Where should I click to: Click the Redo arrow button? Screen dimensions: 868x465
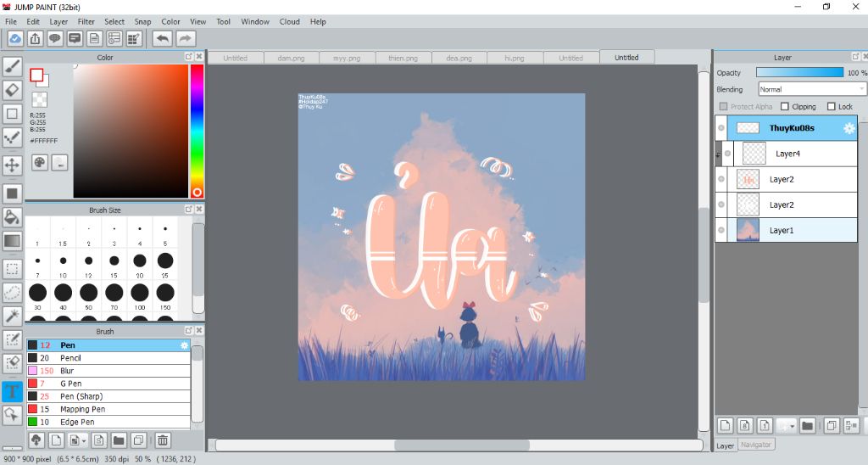click(186, 38)
